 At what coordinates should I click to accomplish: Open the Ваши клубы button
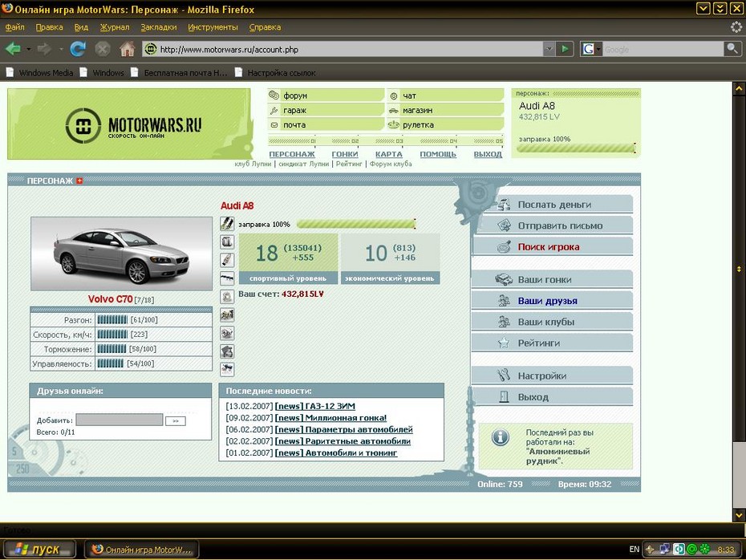coord(552,322)
